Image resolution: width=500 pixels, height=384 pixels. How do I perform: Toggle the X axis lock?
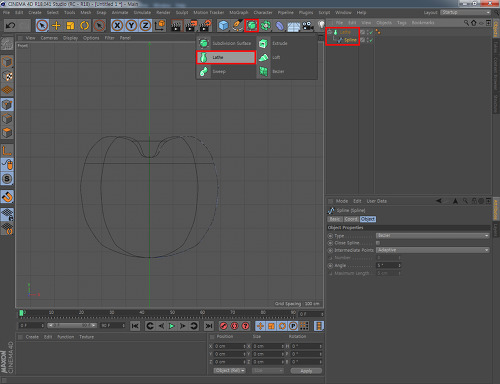[x=117, y=25]
